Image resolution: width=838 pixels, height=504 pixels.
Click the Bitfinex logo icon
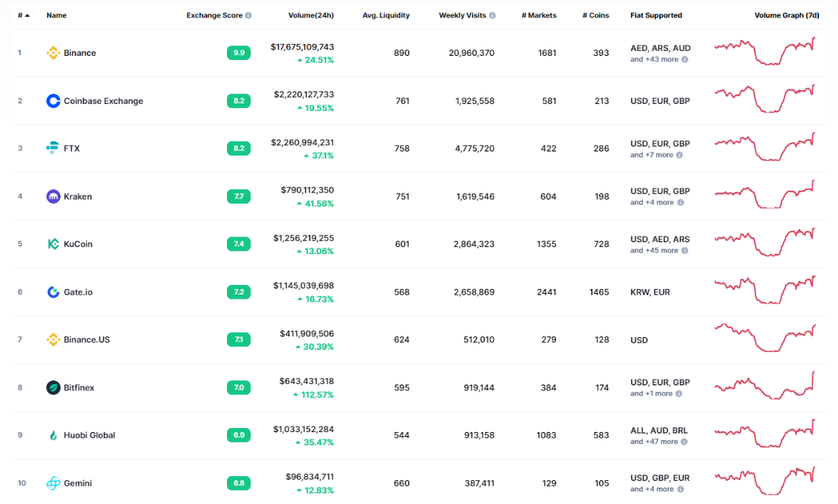pos(53,388)
